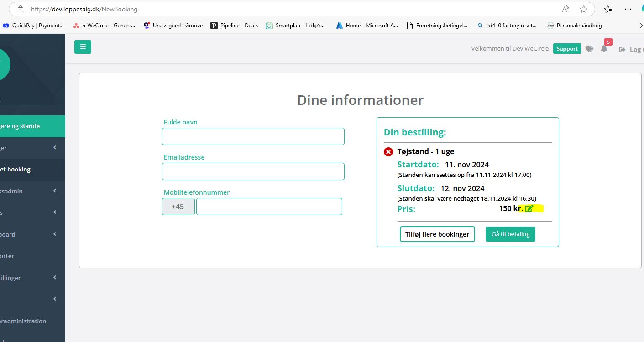Viewport: 644px width, 342px height.
Task: Focus the Fulde navn input field
Action: pyautogui.click(x=253, y=136)
